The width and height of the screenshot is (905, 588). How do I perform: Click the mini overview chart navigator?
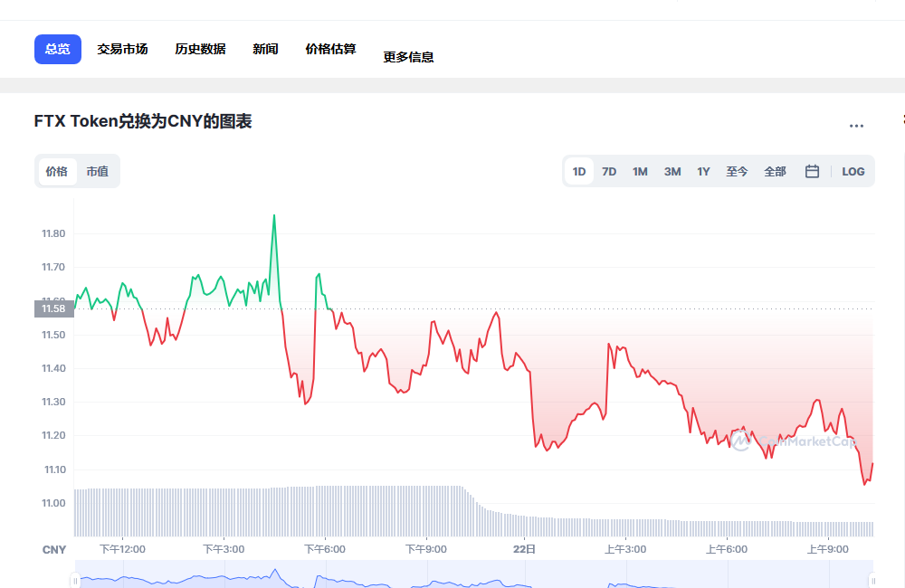tap(474, 574)
